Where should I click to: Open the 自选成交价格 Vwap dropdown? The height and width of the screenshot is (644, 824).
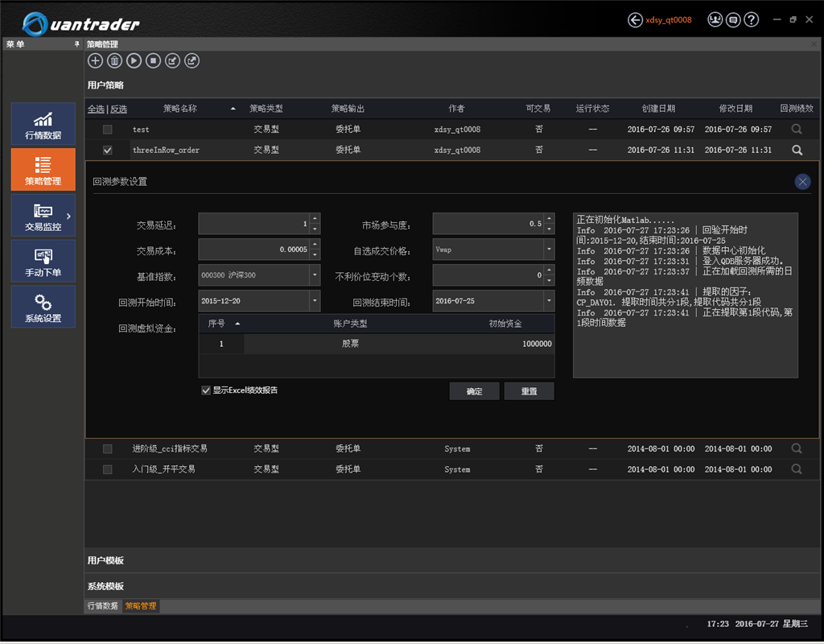click(x=549, y=250)
